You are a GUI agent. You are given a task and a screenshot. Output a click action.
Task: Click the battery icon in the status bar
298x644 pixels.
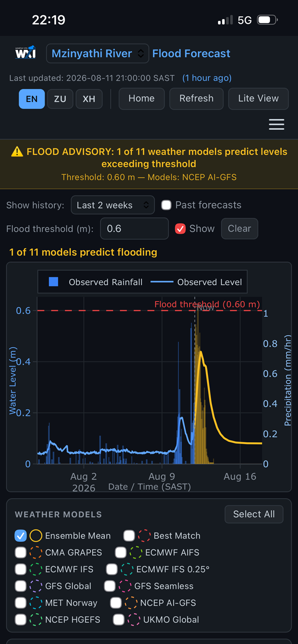click(267, 20)
